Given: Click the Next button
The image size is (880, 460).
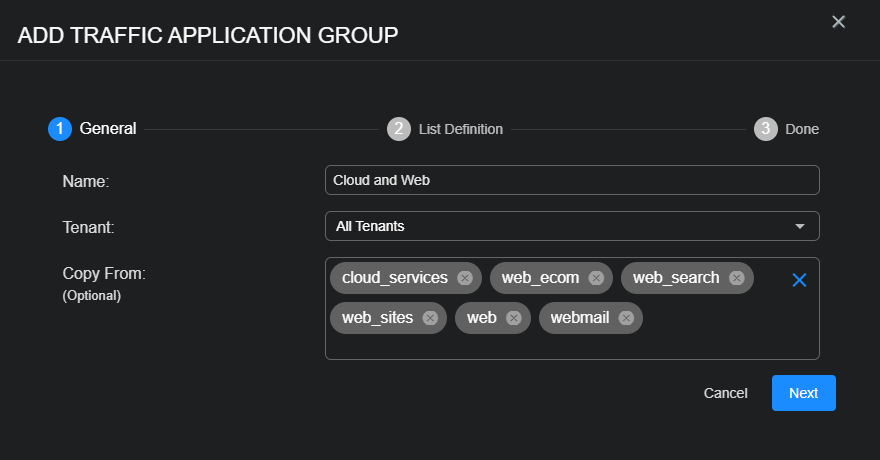Looking at the screenshot, I should point(803,393).
